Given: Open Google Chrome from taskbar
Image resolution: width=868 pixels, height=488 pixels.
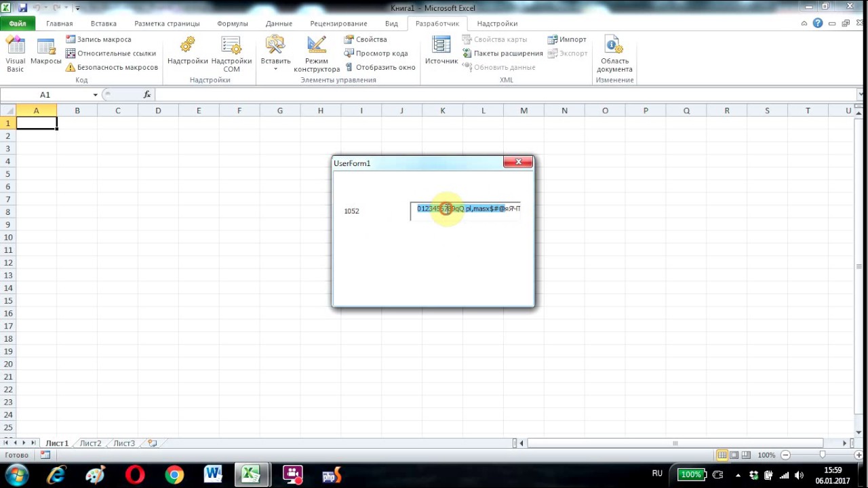Looking at the screenshot, I should coord(174,475).
